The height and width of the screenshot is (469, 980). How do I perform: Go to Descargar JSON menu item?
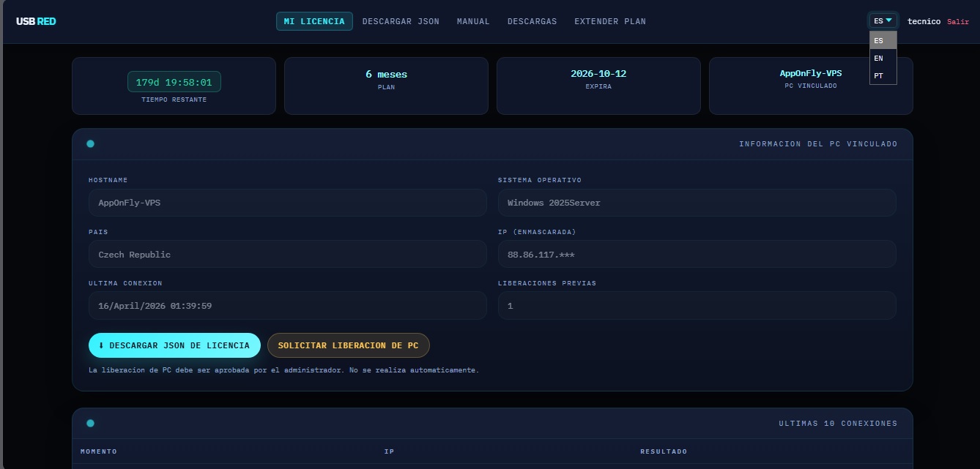pyautogui.click(x=401, y=21)
